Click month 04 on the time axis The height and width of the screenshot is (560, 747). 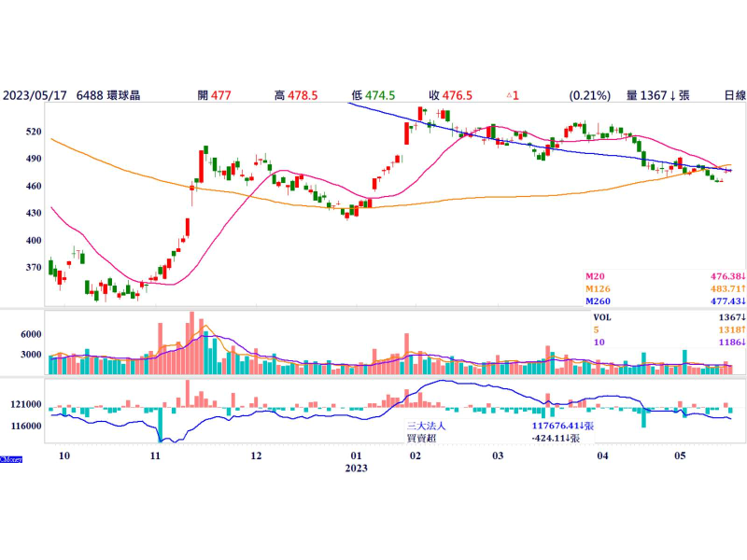pyautogui.click(x=603, y=456)
